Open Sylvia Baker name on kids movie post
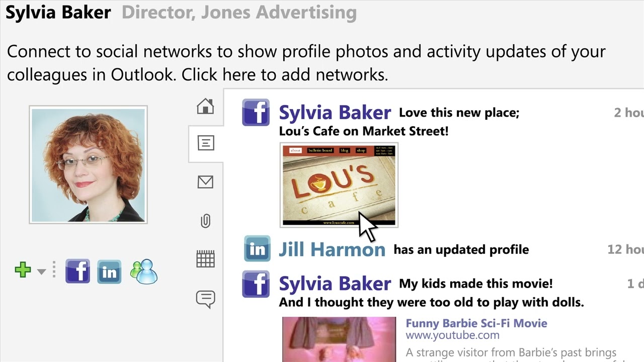Image resolution: width=644 pixels, height=362 pixels. click(x=335, y=284)
